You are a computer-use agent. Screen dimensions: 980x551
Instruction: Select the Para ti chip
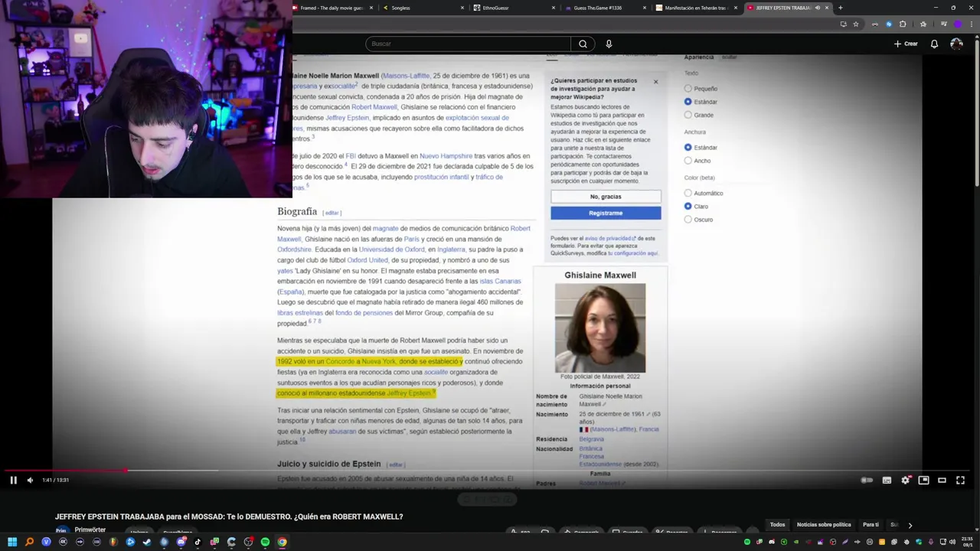click(871, 525)
